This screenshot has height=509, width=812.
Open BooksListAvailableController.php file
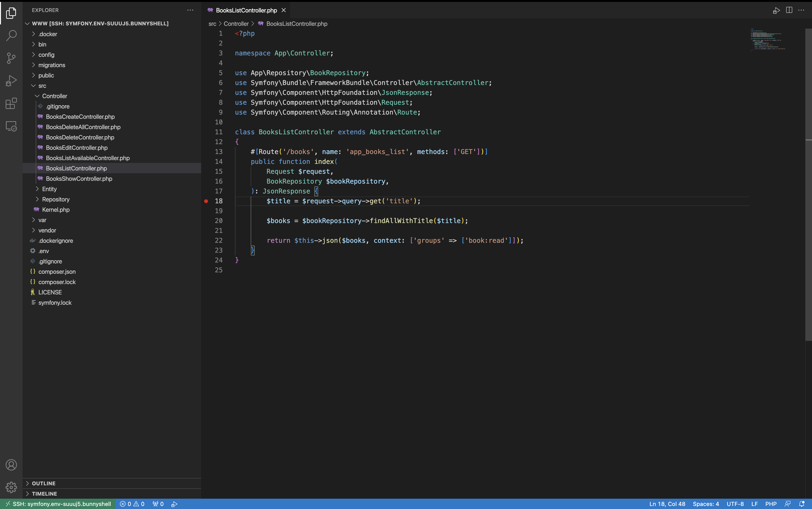click(x=112, y=158)
